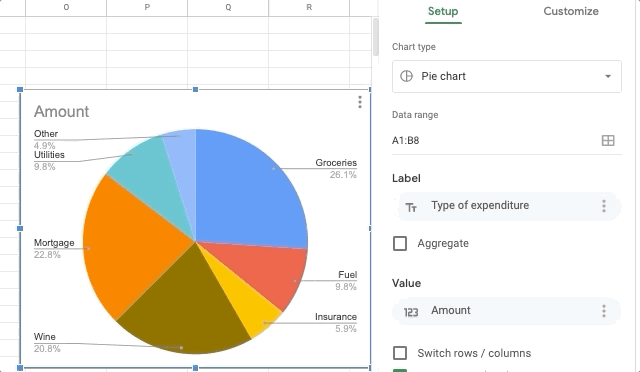
Task: Click the Insurance 5.9% label
Action: [336, 323]
